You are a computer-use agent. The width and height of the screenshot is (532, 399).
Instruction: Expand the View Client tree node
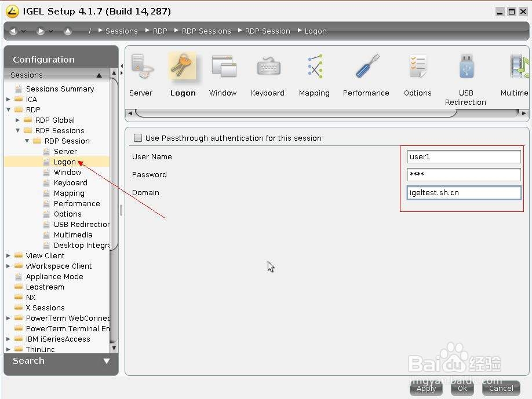9,255
